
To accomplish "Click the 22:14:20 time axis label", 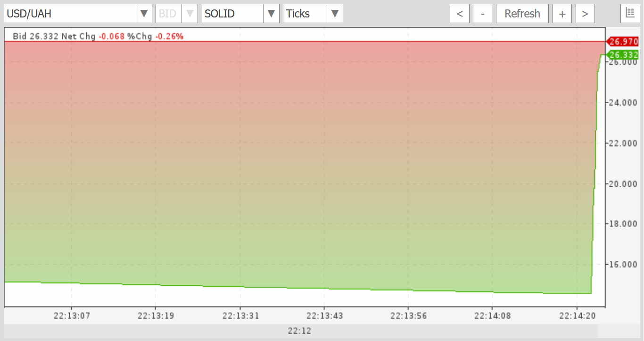I will (x=577, y=316).
